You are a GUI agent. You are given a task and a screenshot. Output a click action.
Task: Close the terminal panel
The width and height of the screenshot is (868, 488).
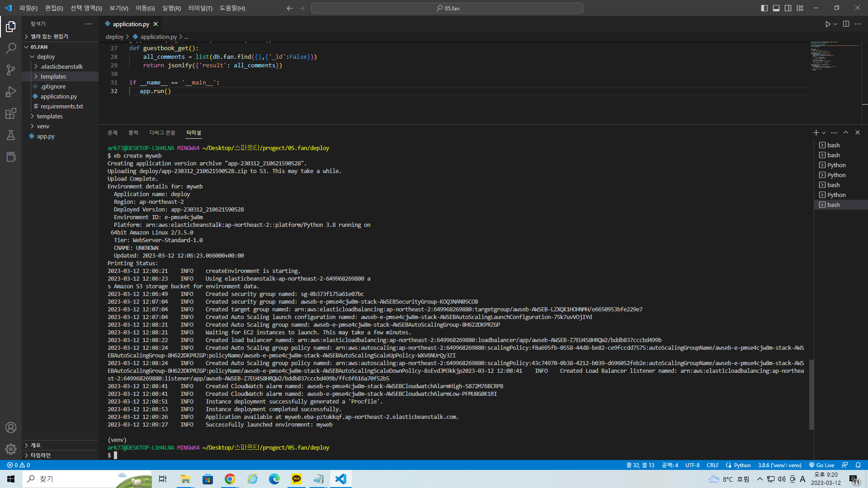[858, 133]
